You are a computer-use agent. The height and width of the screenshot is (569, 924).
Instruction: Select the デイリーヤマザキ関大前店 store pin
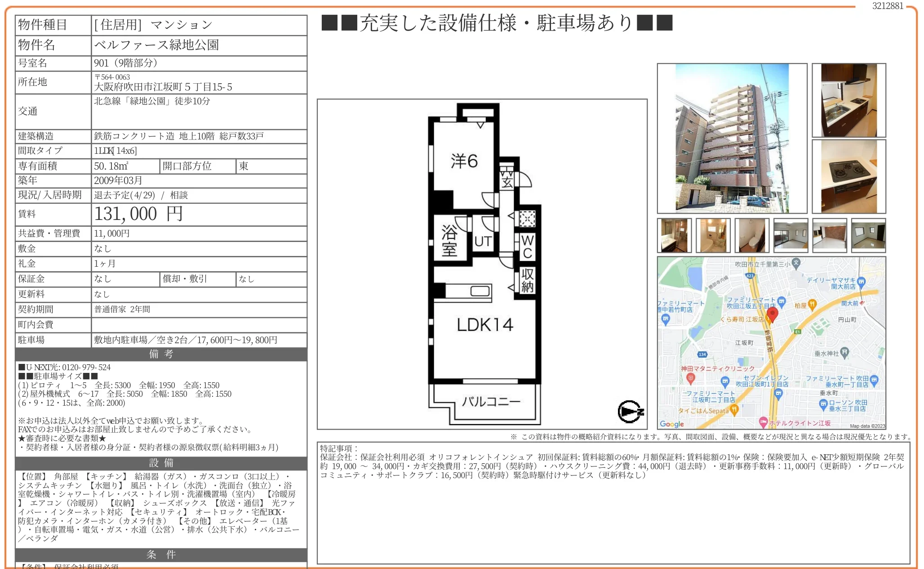point(861,282)
